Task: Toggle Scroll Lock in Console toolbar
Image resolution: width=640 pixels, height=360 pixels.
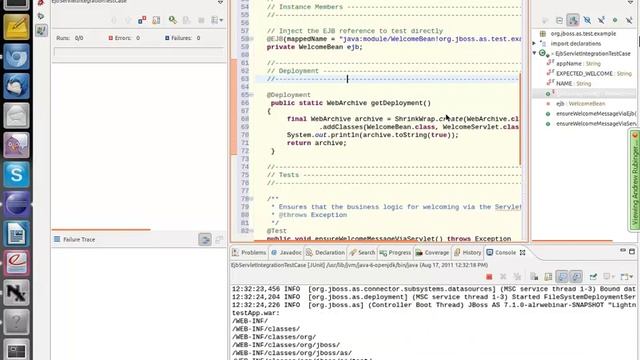Action: [x=548, y=277]
